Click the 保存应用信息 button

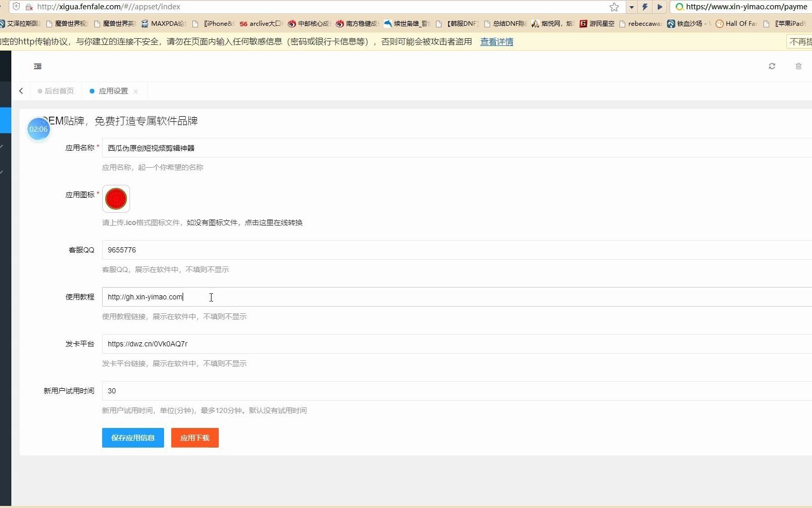coord(133,438)
